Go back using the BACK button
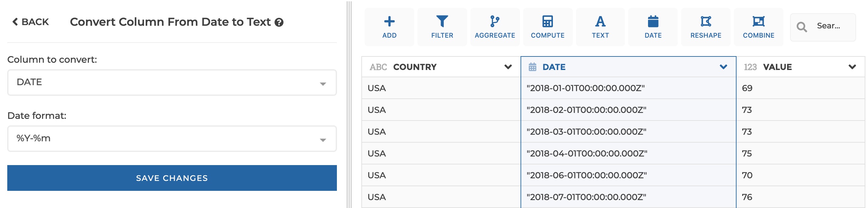The height and width of the screenshot is (208, 868). point(31,22)
